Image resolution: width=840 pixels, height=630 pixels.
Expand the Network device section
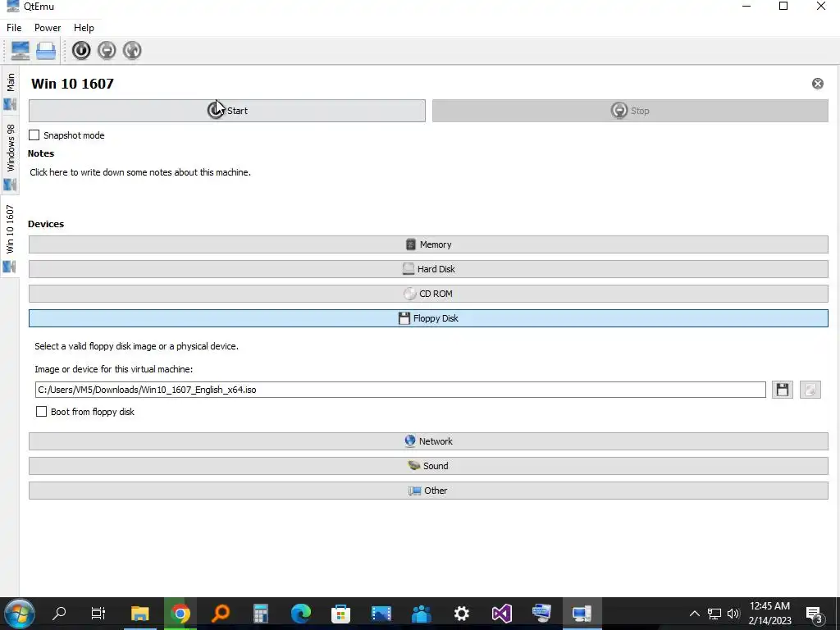[x=428, y=441]
